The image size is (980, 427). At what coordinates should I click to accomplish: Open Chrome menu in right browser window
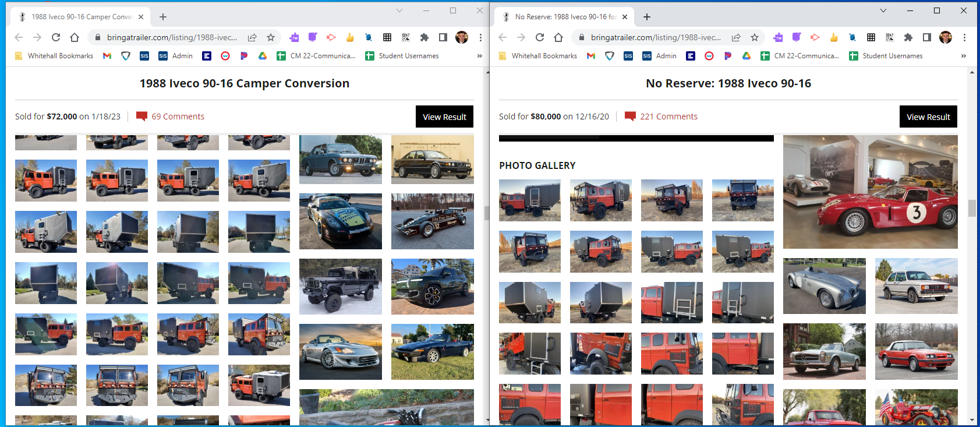tap(964, 37)
